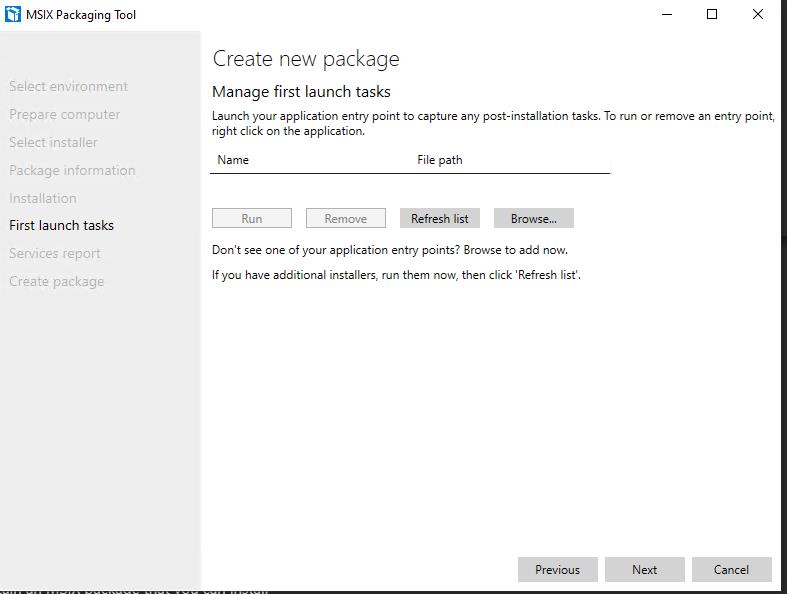
Task: Select the 'Select installer' step
Action: click(53, 143)
